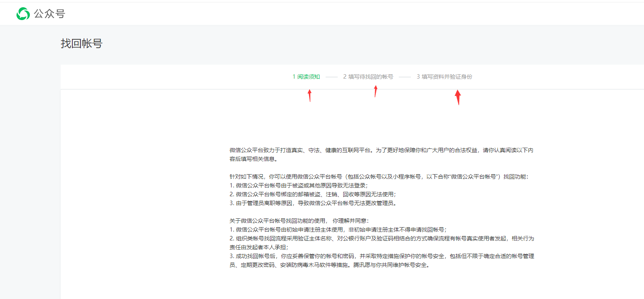Screen dimensions: 644x299
Task: Click the green WeChat Official Account logo icon
Action: pyautogui.click(x=23, y=14)
